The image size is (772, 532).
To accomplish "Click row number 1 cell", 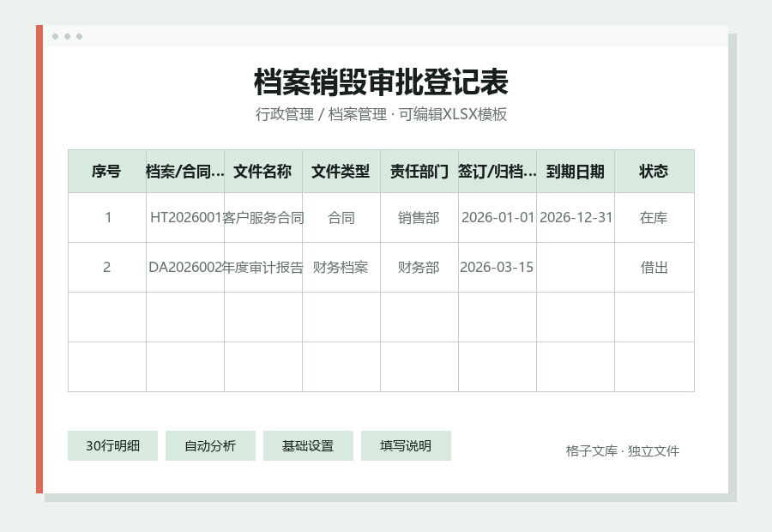I will (x=107, y=218).
